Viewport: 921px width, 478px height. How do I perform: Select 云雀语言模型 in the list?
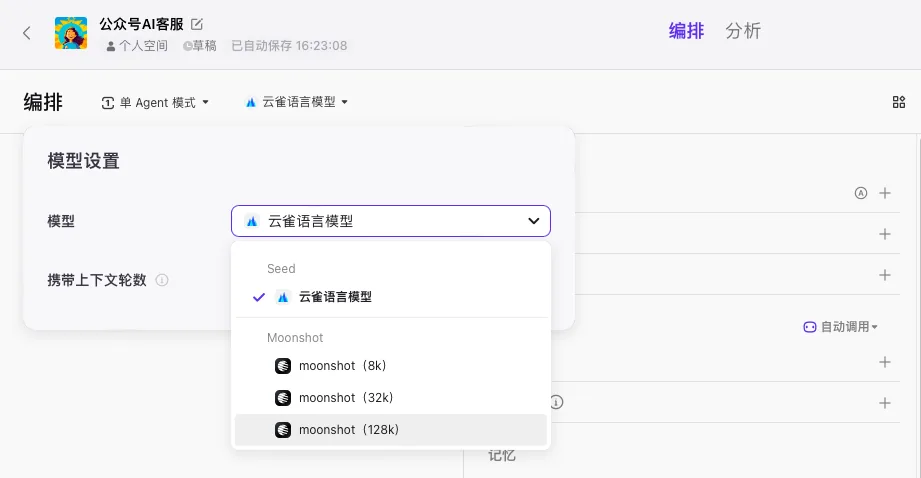(x=391, y=297)
